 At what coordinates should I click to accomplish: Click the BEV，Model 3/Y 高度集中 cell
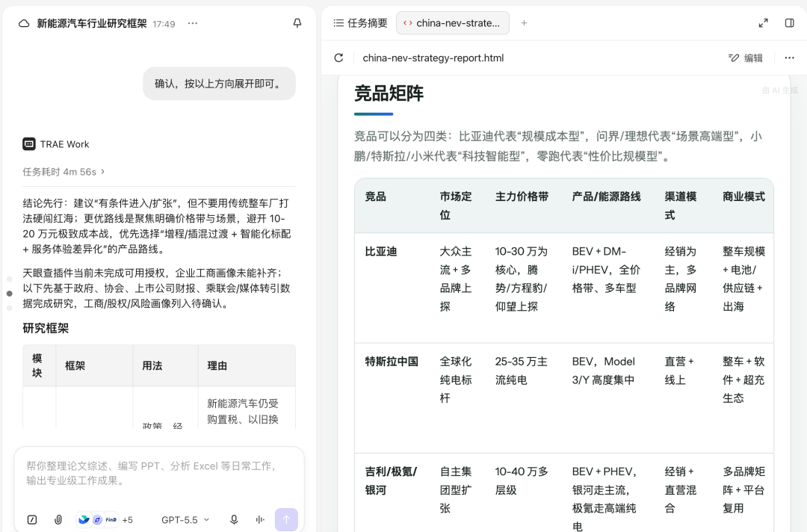(604, 371)
